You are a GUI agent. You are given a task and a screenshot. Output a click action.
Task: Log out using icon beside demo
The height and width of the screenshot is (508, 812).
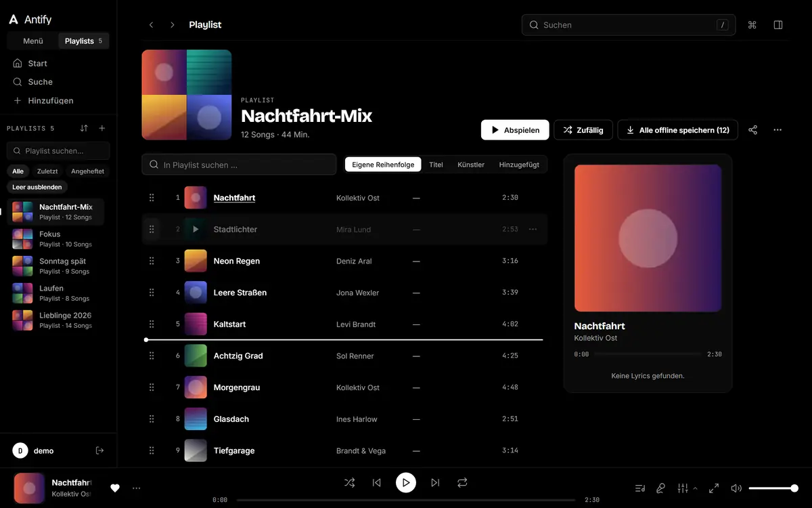point(99,450)
